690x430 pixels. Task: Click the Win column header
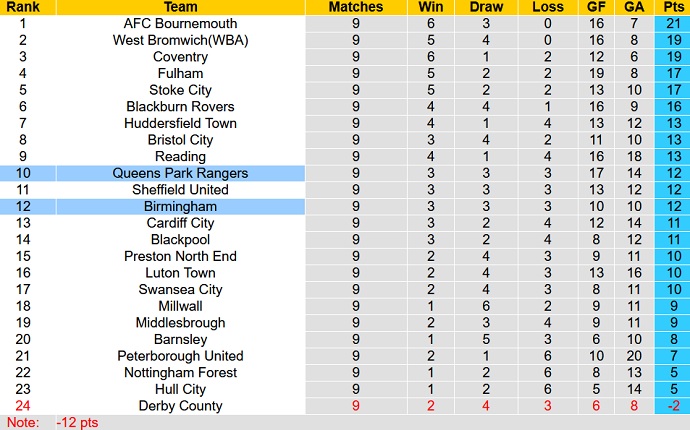tap(431, 7)
